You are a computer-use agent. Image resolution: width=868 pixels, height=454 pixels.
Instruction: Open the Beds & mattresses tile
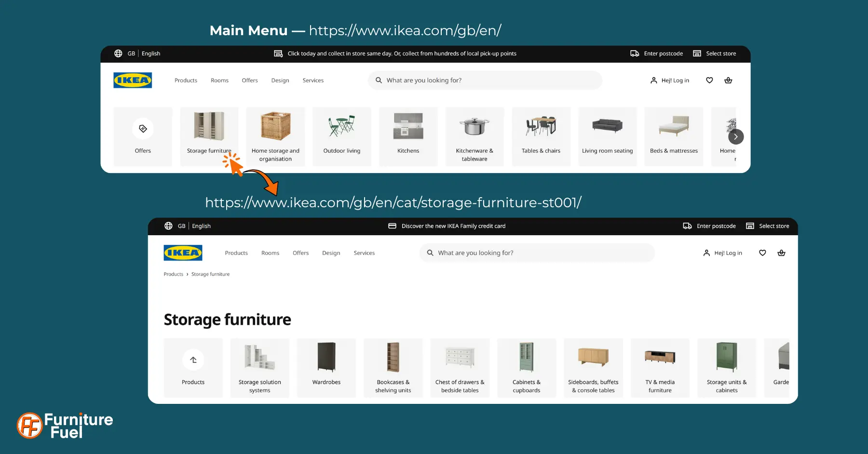click(x=674, y=137)
